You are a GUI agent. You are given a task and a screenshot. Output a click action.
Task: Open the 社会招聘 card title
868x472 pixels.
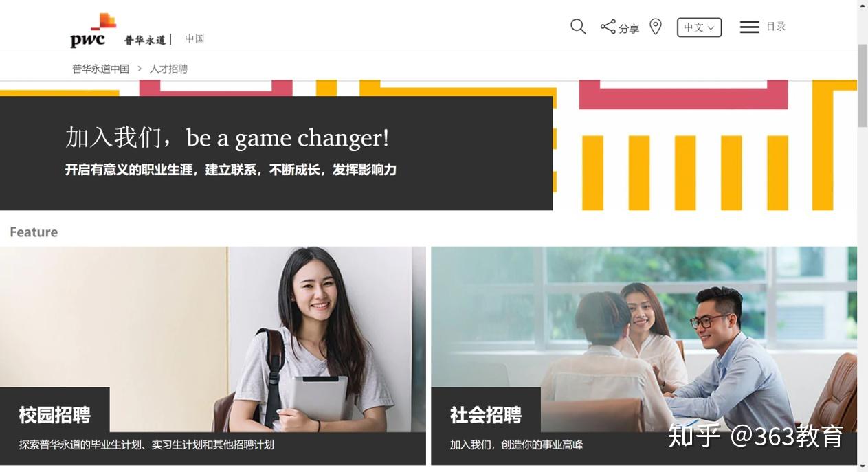point(486,415)
